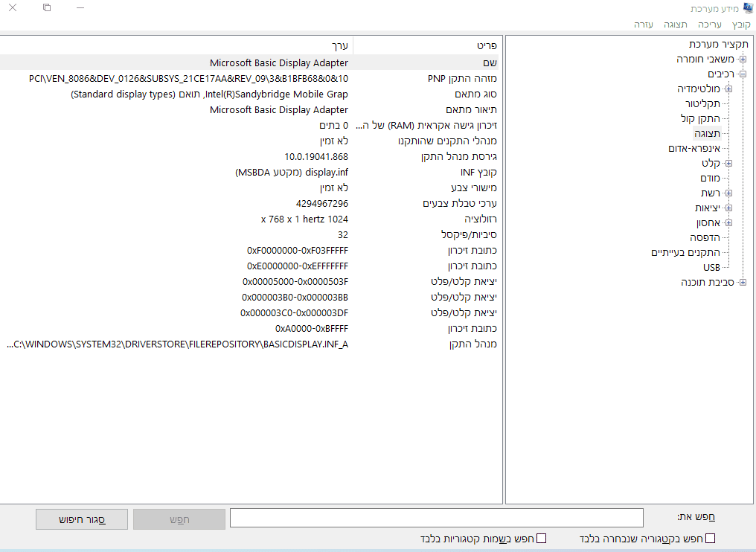Select קלט tree item
Viewport: 756px width, 552px height.
pyautogui.click(x=711, y=164)
